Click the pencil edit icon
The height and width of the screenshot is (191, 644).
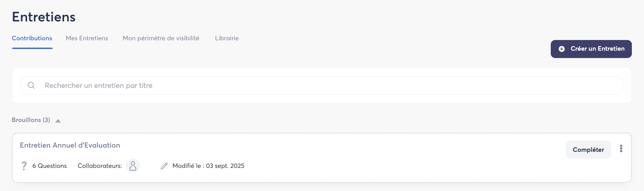164,166
